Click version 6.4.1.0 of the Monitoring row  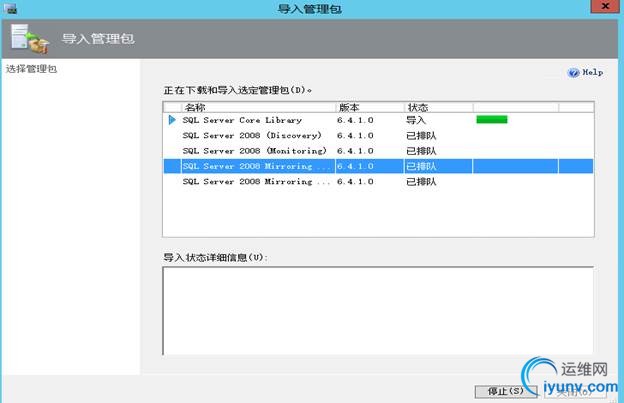(x=355, y=151)
